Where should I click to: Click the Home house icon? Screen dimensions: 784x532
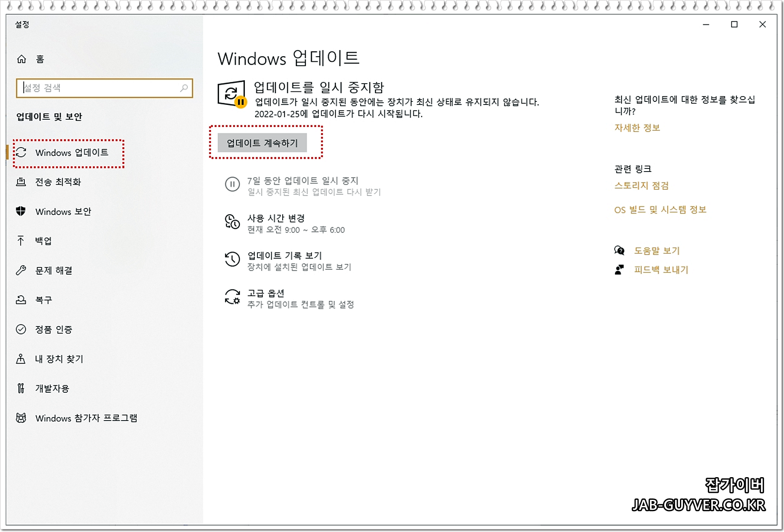click(21, 59)
